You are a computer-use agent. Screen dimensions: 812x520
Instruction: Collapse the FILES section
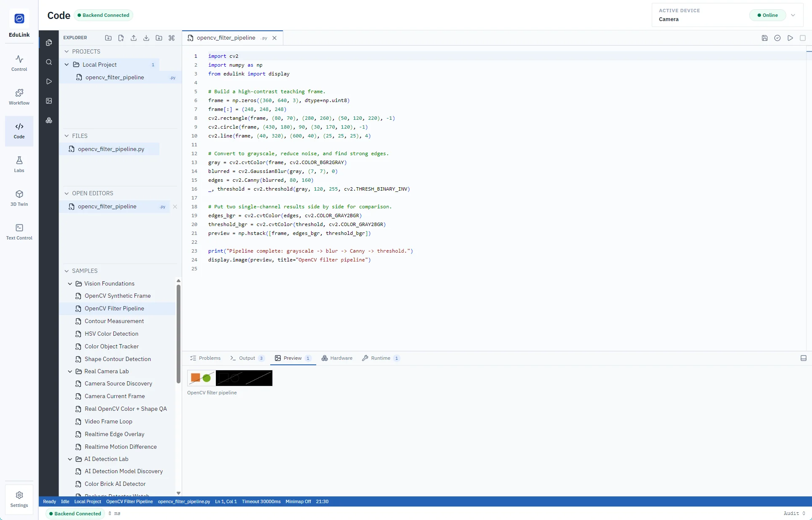(x=67, y=136)
